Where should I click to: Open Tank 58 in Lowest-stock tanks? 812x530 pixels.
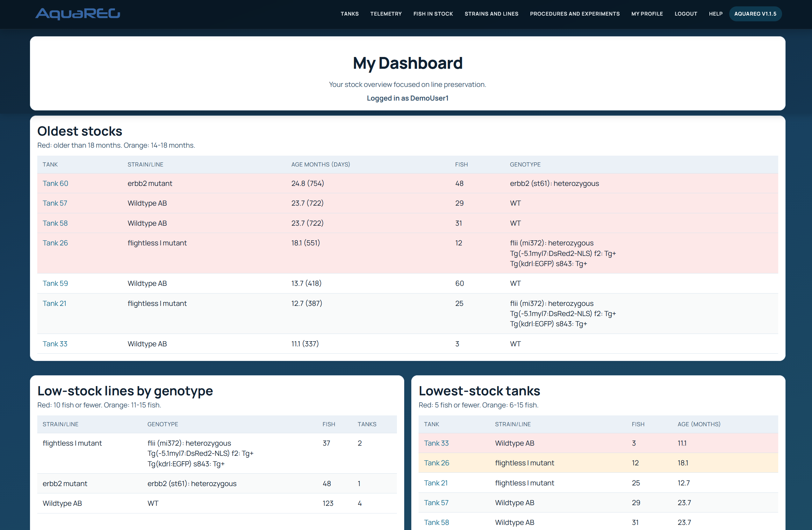436,522
